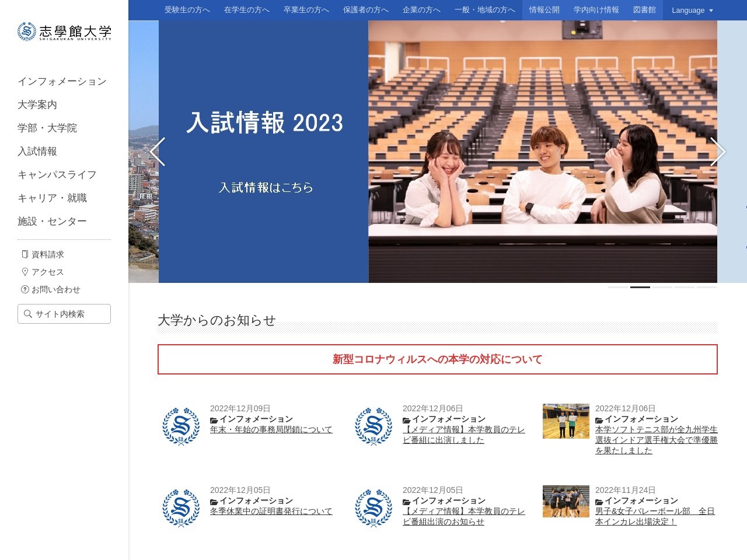Open 男子&女子バレーボール部 全日本インカレ article

coord(655,516)
